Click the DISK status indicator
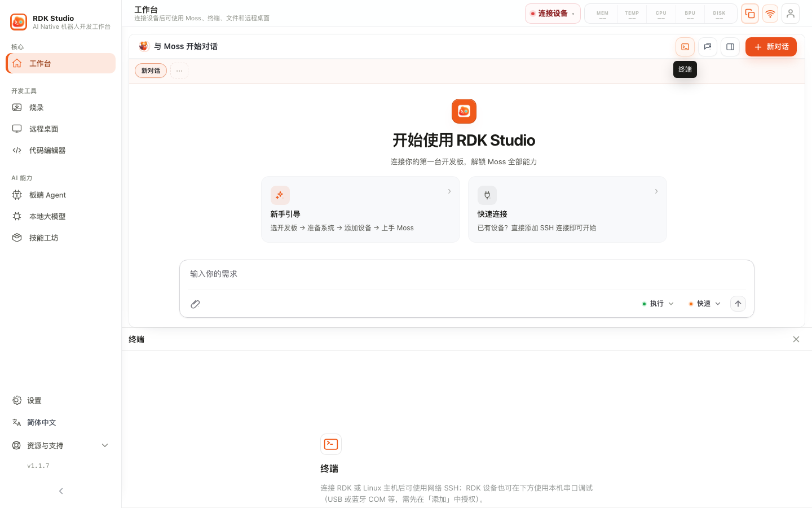Viewport: 812px width, 508px height. [719, 14]
